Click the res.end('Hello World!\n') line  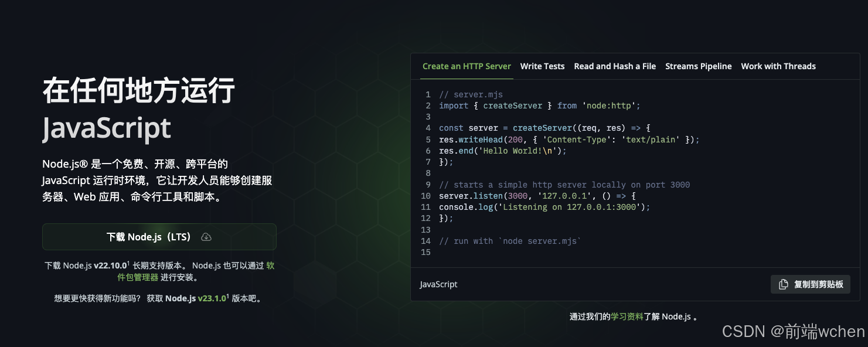503,151
